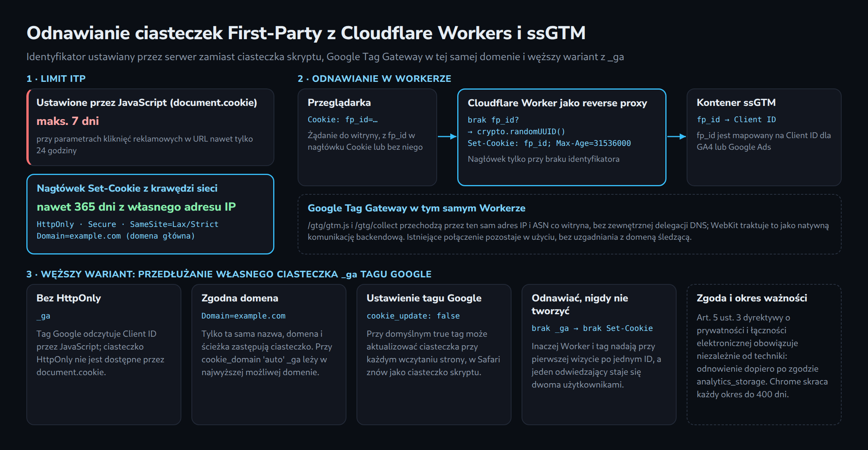Click code line 'HttpOnly · Secure · SameSite=Lax/Strict'
The image size is (868, 450).
(127, 224)
